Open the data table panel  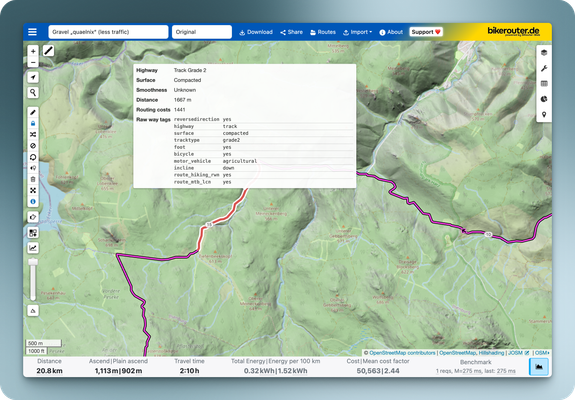pos(544,84)
